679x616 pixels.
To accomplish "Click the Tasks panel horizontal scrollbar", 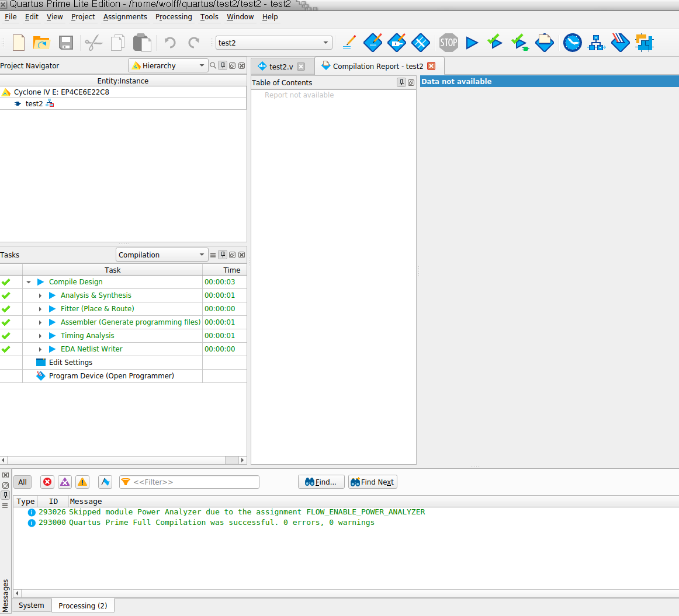I will point(116,460).
